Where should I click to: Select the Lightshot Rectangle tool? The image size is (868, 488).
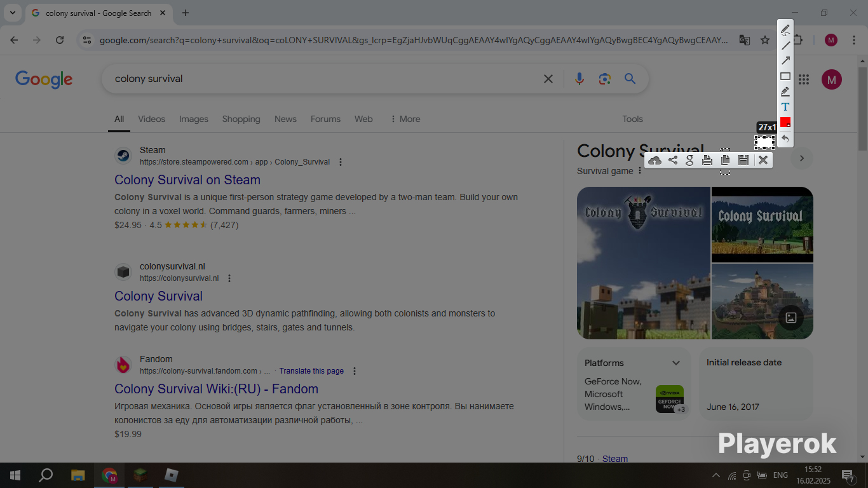[x=785, y=76]
